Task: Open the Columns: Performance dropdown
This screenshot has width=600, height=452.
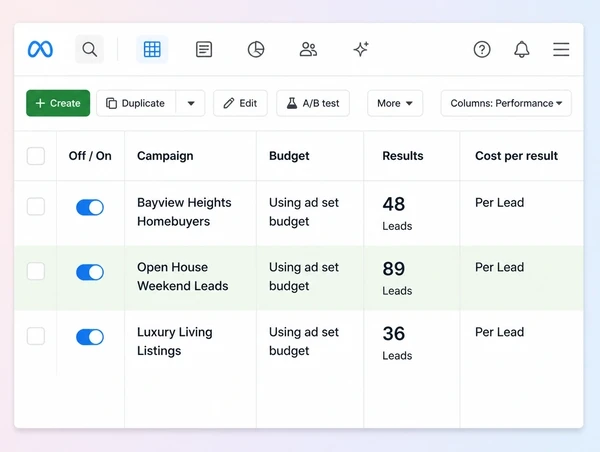Action: click(506, 103)
